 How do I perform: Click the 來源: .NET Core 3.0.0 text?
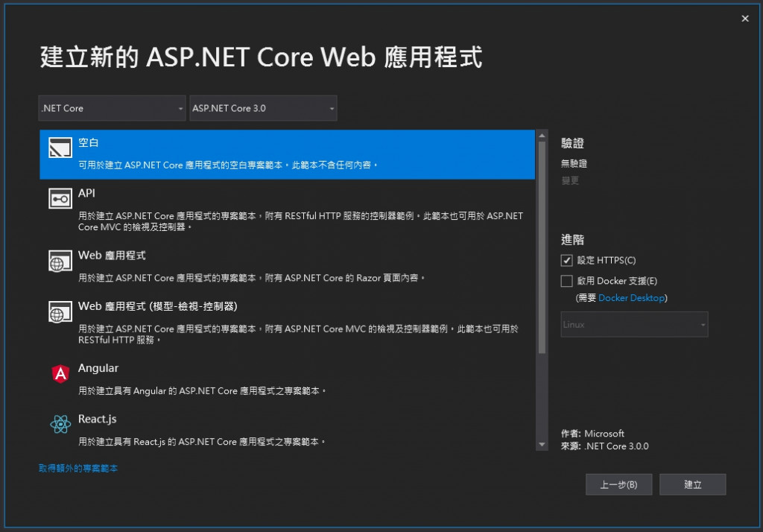coord(605,446)
